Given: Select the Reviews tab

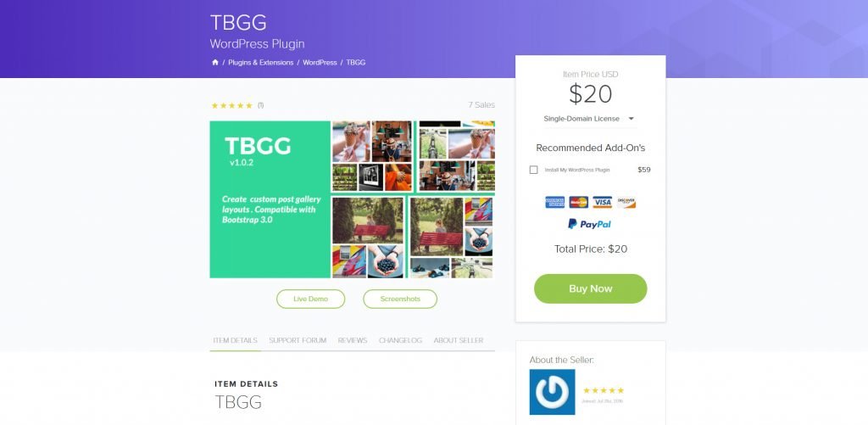Looking at the screenshot, I should point(353,340).
